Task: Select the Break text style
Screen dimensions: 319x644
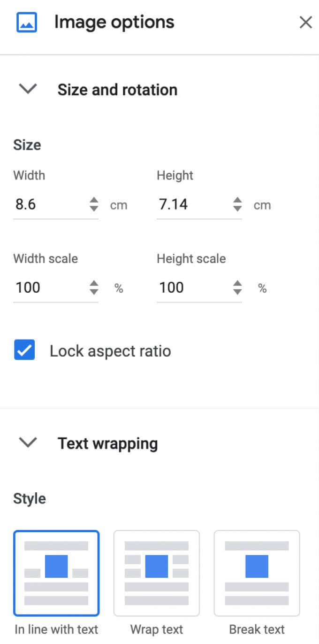Action: [x=257, y=573]
